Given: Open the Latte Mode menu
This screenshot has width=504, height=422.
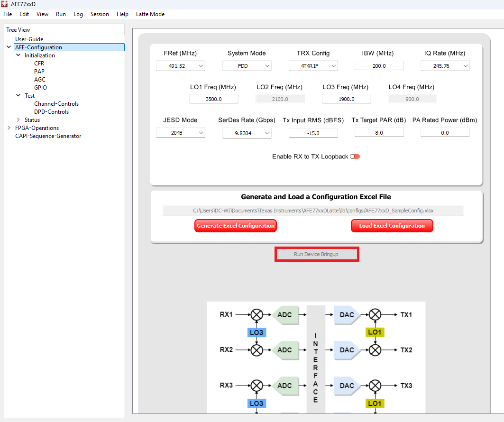Looking at the screenshot, I should (150, 14).
